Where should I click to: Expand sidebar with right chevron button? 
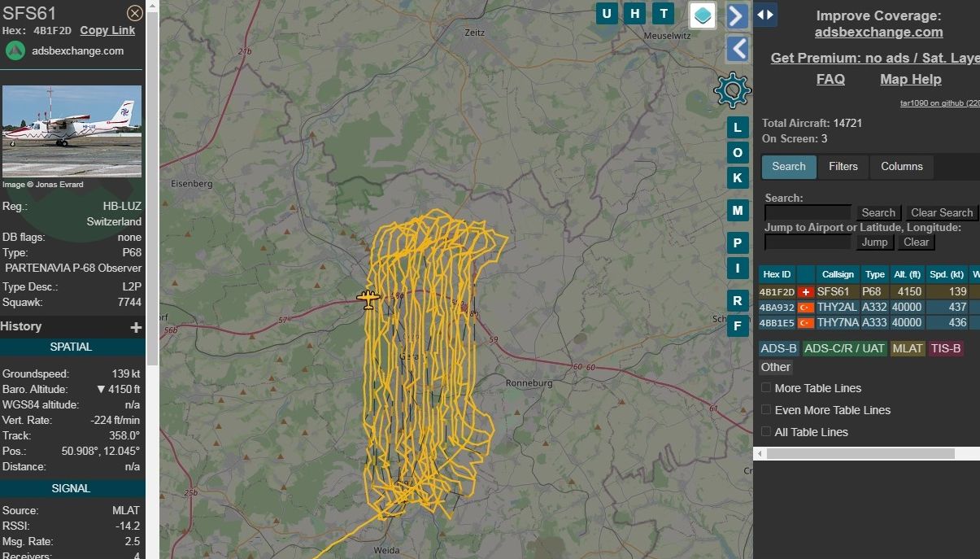[737, 15]
